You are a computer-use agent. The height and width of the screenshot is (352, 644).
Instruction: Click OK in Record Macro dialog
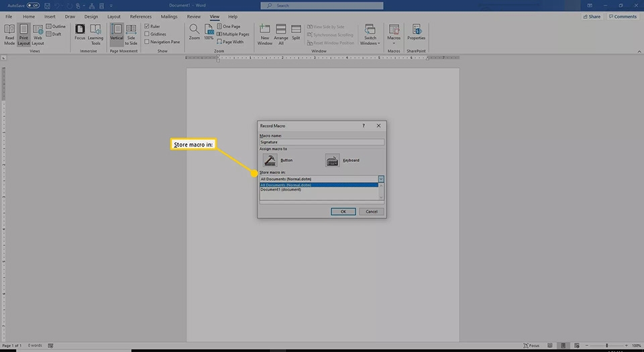(343, 212)
